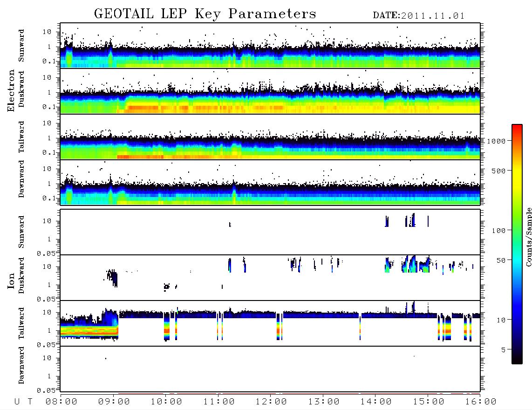Screen dimensions: 532x410
Task: Click the Electron Duskward panel label
Action: point(21,89)
